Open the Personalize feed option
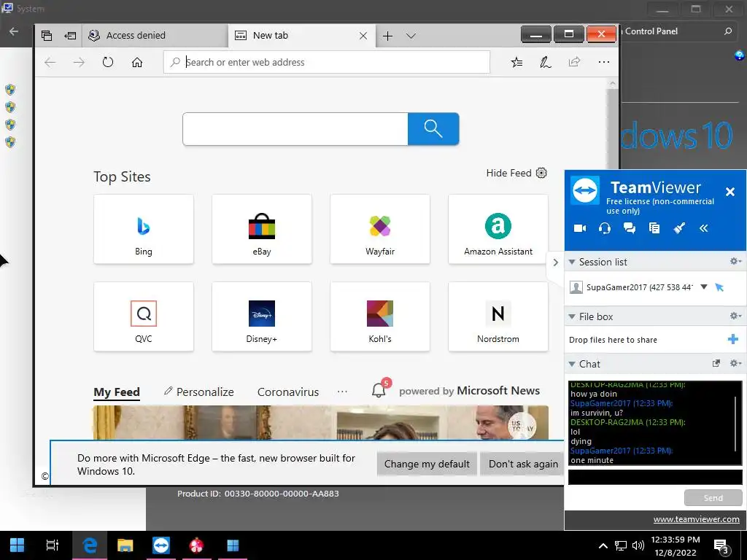The width and height of the screenshot is (747, 560). tap(198, 392)
